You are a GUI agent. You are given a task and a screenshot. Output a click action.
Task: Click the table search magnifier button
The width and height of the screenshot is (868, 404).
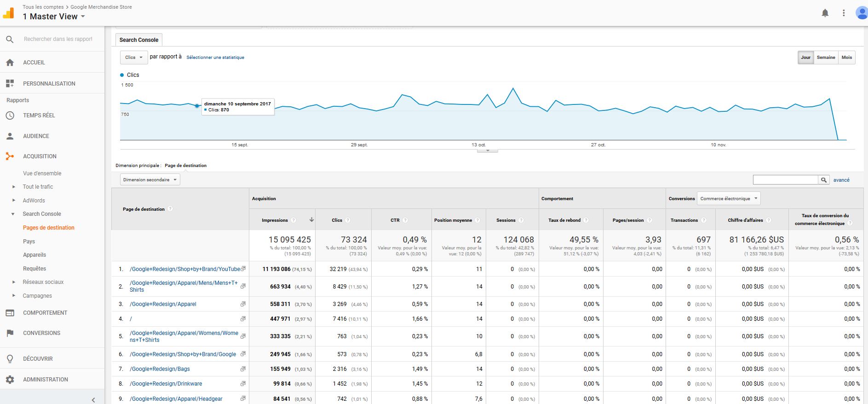(824, 180)
